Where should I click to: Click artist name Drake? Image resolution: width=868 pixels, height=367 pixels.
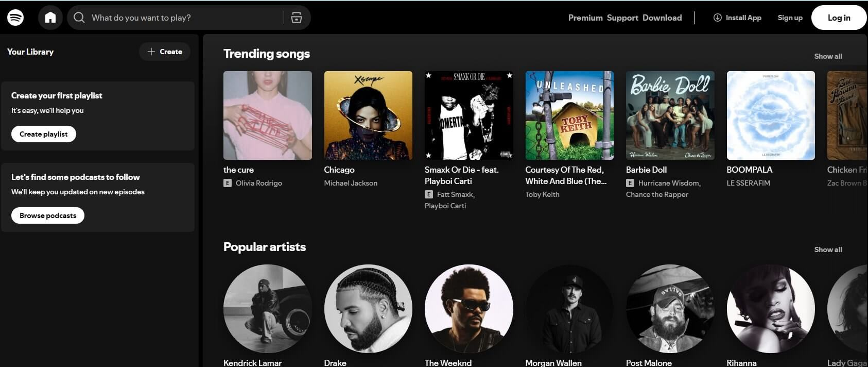(x=335, y=363)
